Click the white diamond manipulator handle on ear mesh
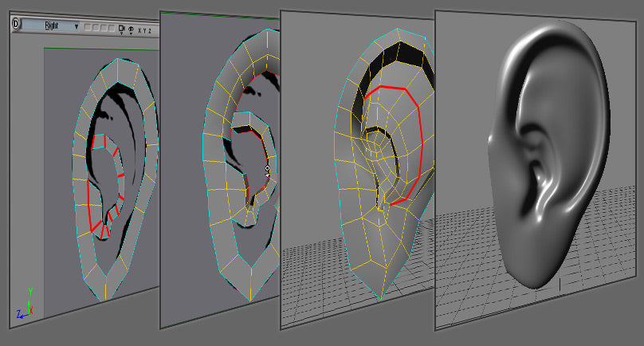Viewport: 644px width, 346px height. pyautogui.click(x=267, y=168)
